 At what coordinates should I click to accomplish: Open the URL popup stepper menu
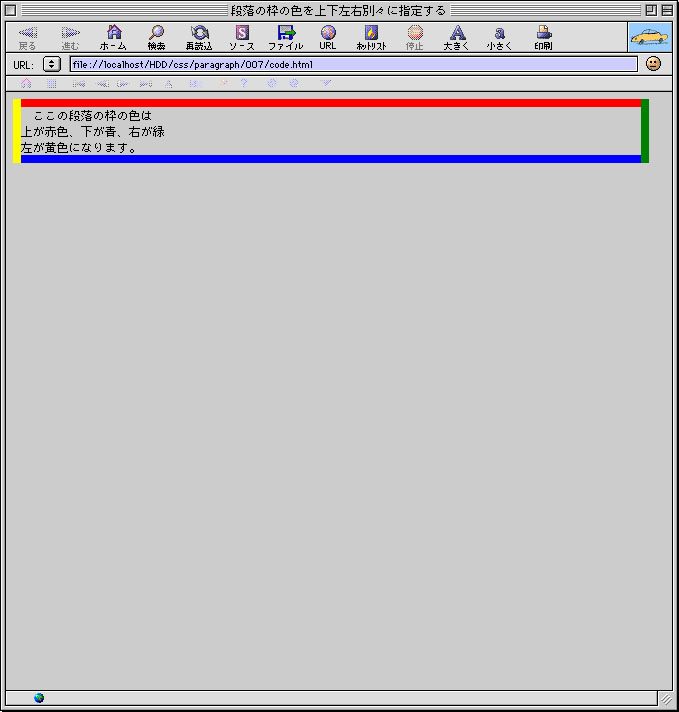[x=52, y=64]
